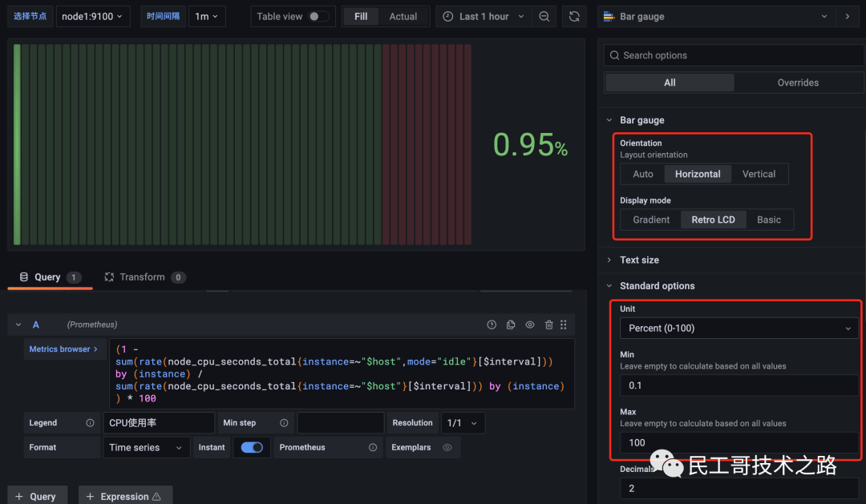Click the zoom out time range icon
This screenshot has width=866, height=504.
pos(544,17)
